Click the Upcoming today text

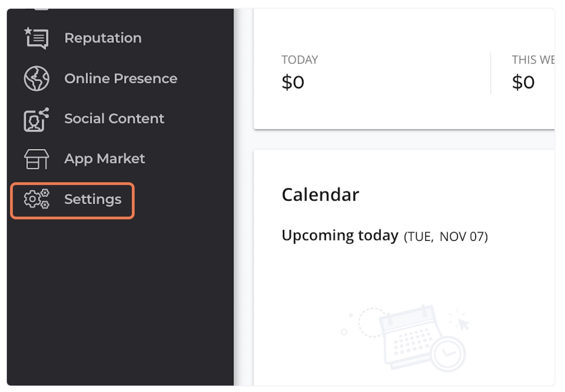click(340, 235)
